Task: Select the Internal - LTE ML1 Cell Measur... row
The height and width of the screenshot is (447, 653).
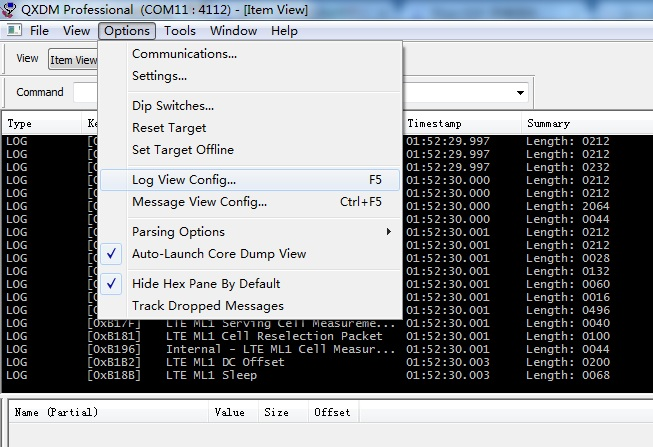Action: pyautogui.click(x=326, y=349)
